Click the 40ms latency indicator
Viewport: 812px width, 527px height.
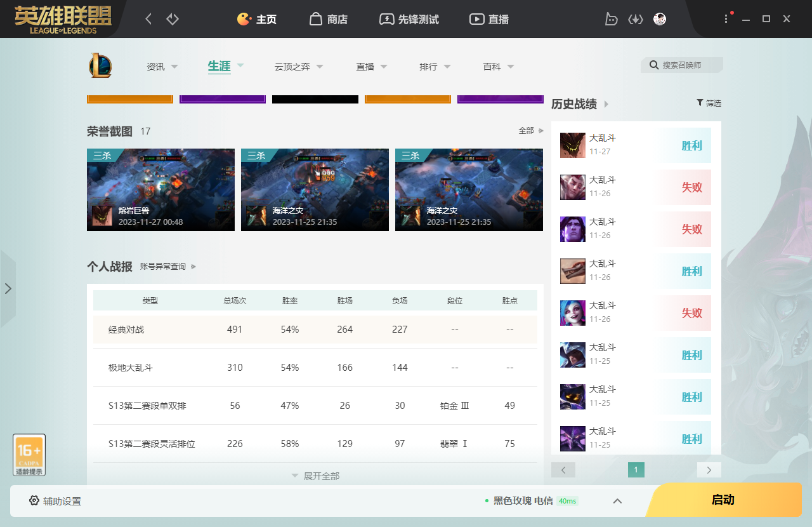[x=568, y=501]
